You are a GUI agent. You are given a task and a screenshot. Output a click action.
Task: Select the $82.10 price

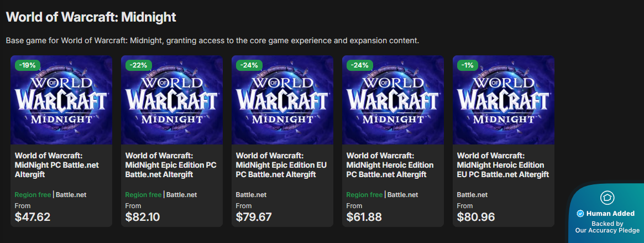coord(143,216)
